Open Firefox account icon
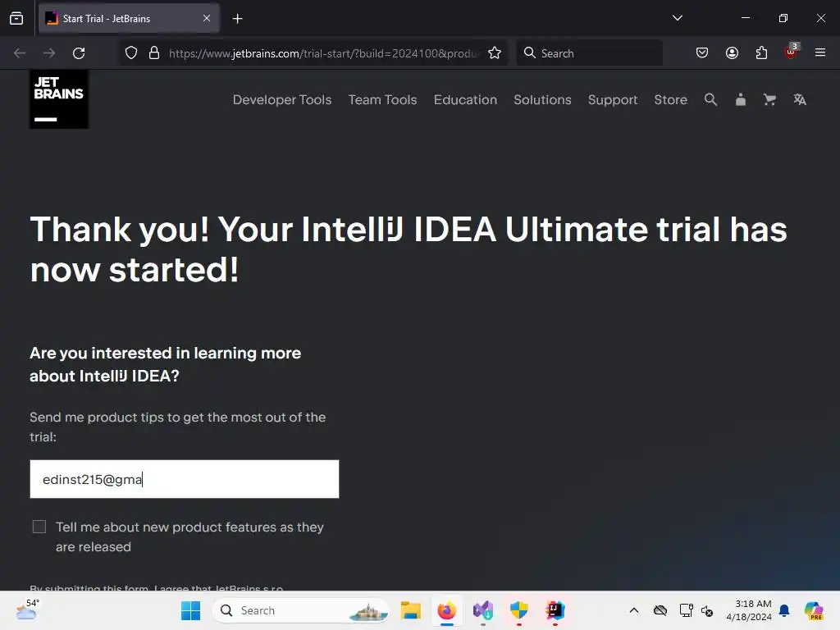Screen dimensions: 840x630 click(x=732, y=53)
